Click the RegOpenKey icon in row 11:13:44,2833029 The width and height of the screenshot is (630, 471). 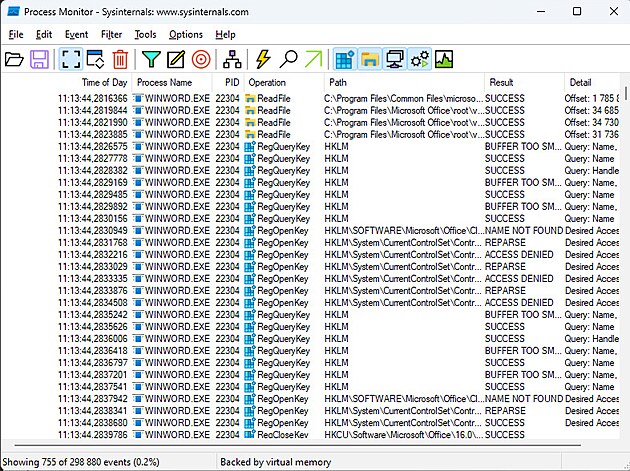250,267
